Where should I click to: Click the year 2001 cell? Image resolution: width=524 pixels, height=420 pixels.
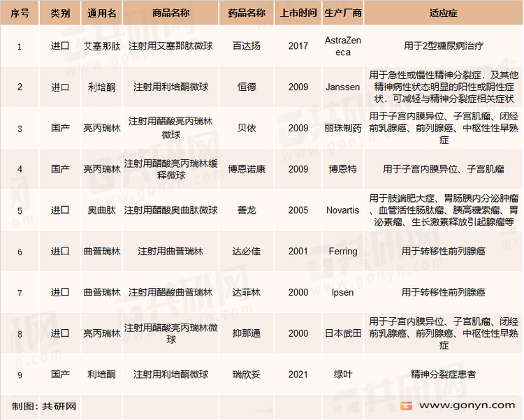pyautogui.click(x=298, y=251)
